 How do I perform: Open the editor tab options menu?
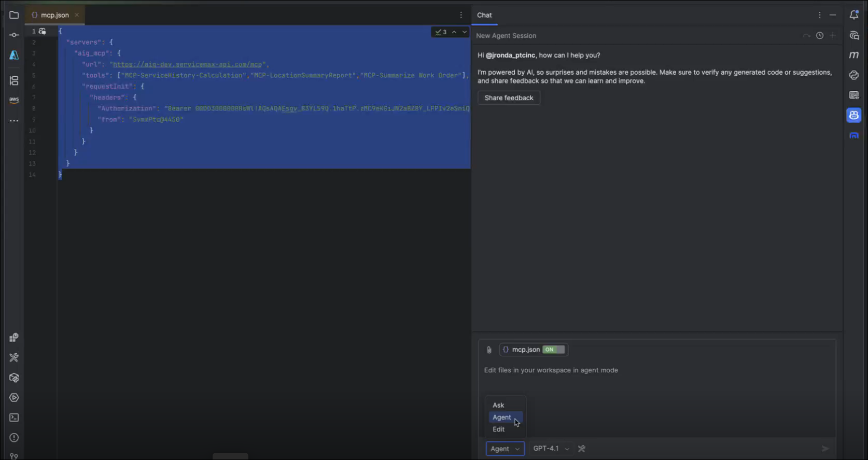tap(461, 15)
